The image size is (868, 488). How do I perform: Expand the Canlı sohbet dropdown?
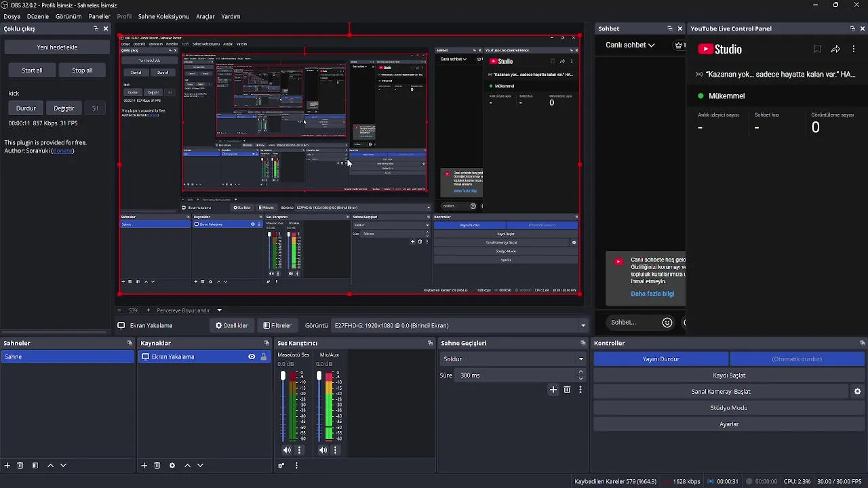(630, 45)
